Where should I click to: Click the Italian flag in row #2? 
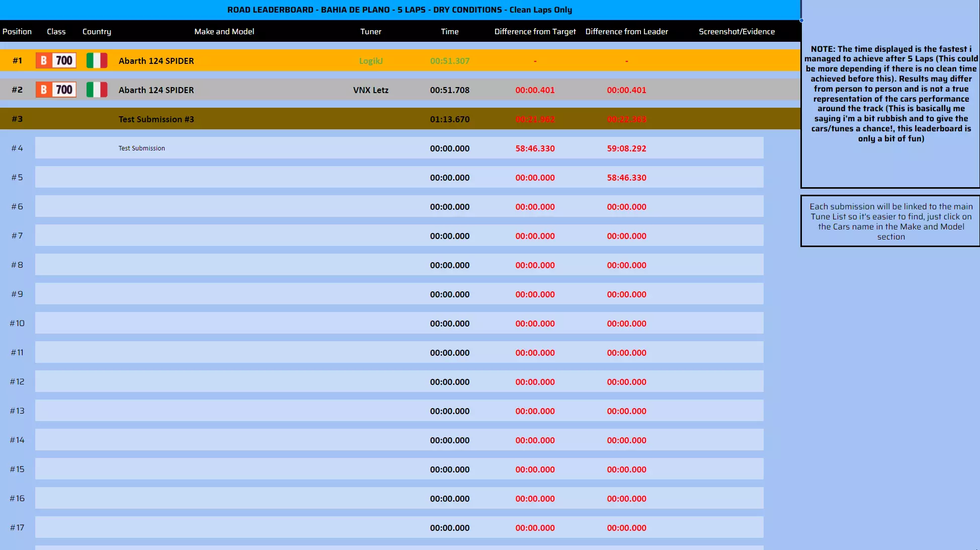tap(97, 90)
